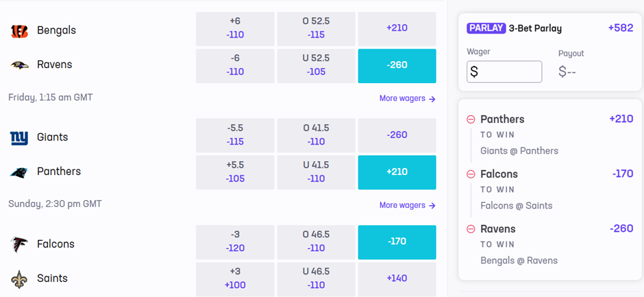Click the parlay Wager input field
Image resolution: width=644 pixels, height=297 pixels.
tap(504, 72)
